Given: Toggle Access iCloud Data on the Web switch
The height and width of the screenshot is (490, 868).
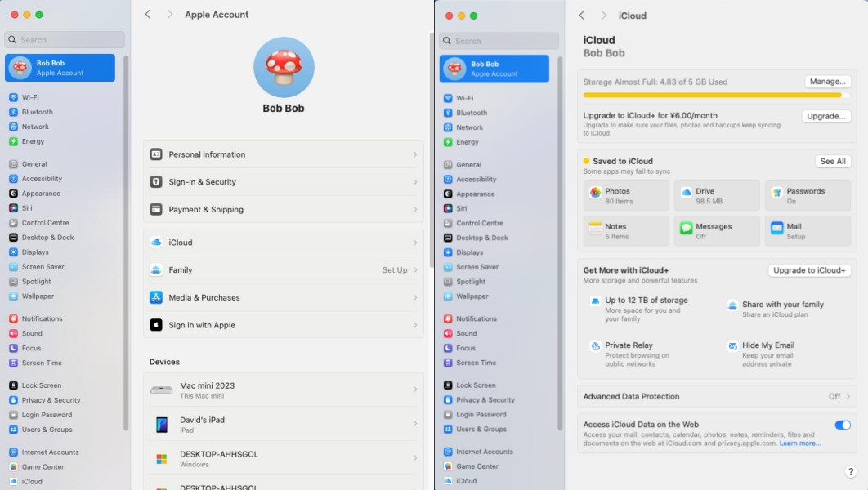Looking at the screenshot, I should [x=843, y=425].
